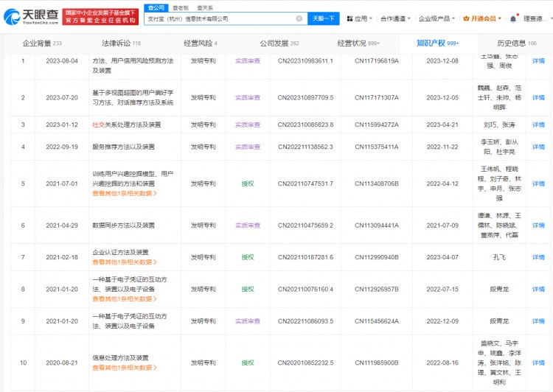Expand the 企业级产品 dropdown

(437, 18)
